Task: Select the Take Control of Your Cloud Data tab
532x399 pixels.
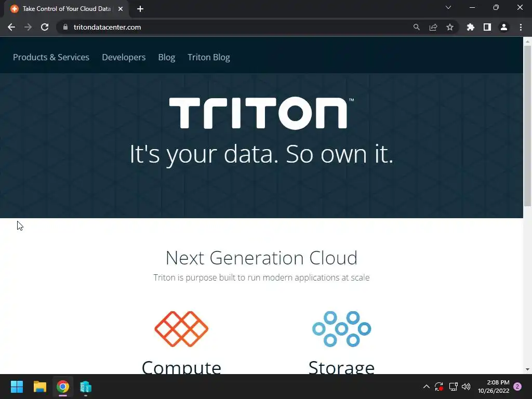Action: pos(66,9)
